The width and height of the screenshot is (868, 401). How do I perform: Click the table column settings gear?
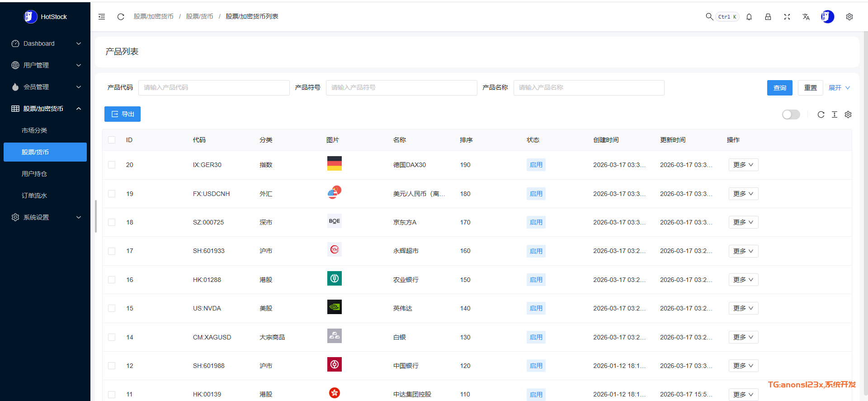click(x=848, y=115)
